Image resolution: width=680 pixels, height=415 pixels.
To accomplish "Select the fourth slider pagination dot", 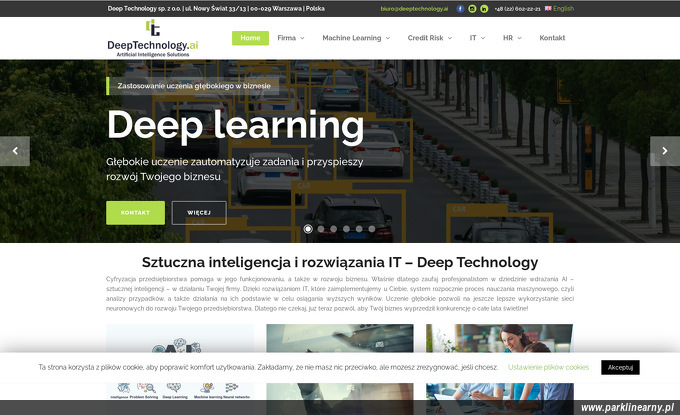I will tap(346, 229).
